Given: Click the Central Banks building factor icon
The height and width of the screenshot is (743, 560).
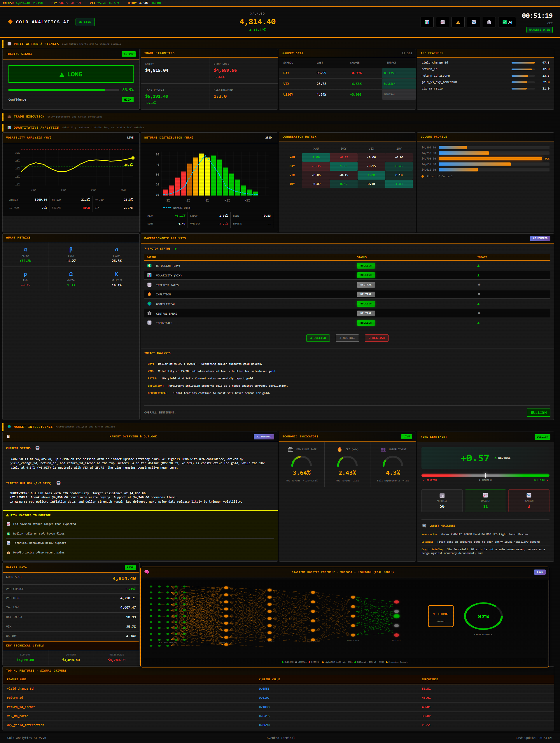Looking at the screenshot, I should pos(150,313).
